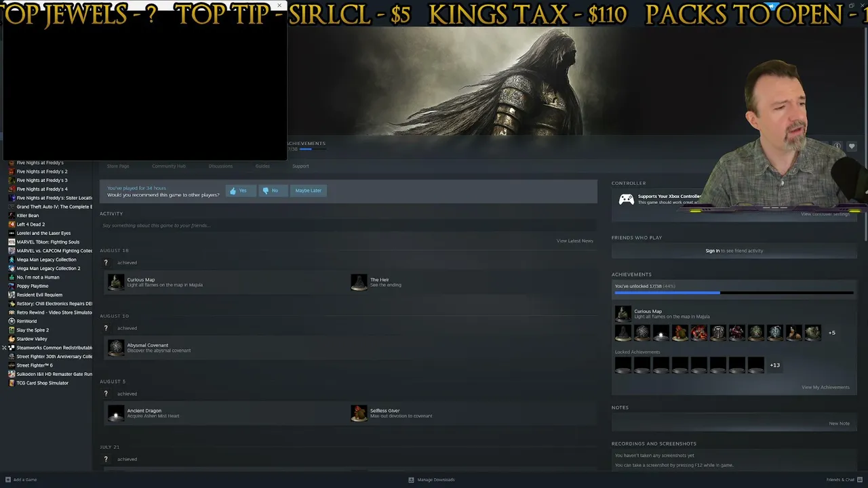Click the Five Nights at Freddy's 4 icon
This screenshot has width=868, height=488.
pos(12,189)
